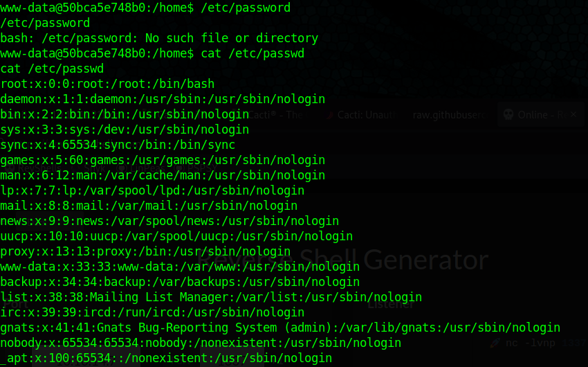
Task: Click the echoed 'cat /etc/passwd' output line
Action: pos(52,69)
